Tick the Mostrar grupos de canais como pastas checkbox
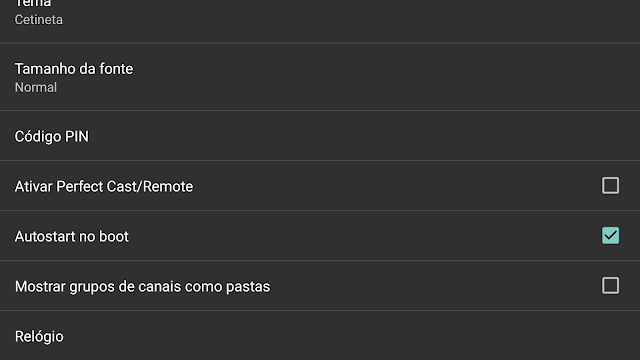The height and width of the screenshot is (360, 640). coord(610,286)
